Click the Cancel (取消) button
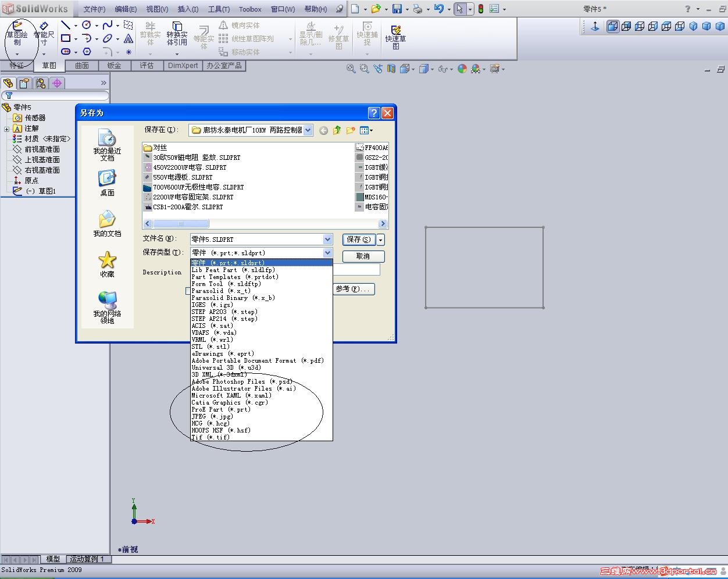Image resolution: width=728 pixels, height=579 pixels. point(363,256)
